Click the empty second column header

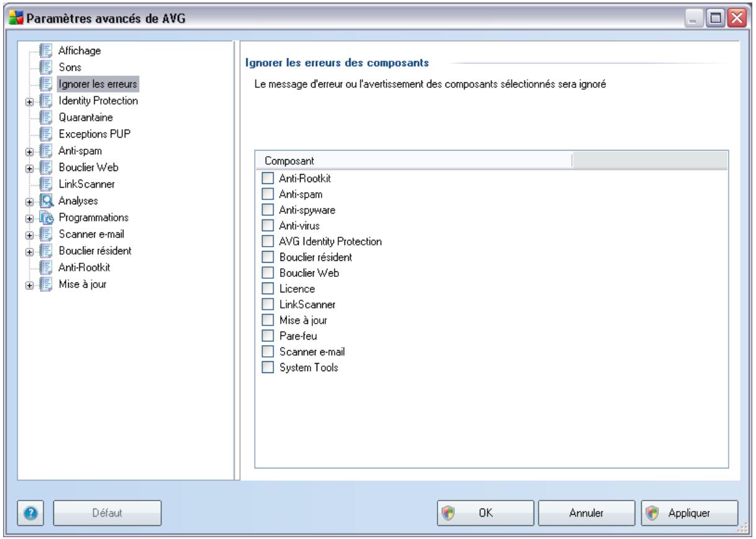[649, 160]
